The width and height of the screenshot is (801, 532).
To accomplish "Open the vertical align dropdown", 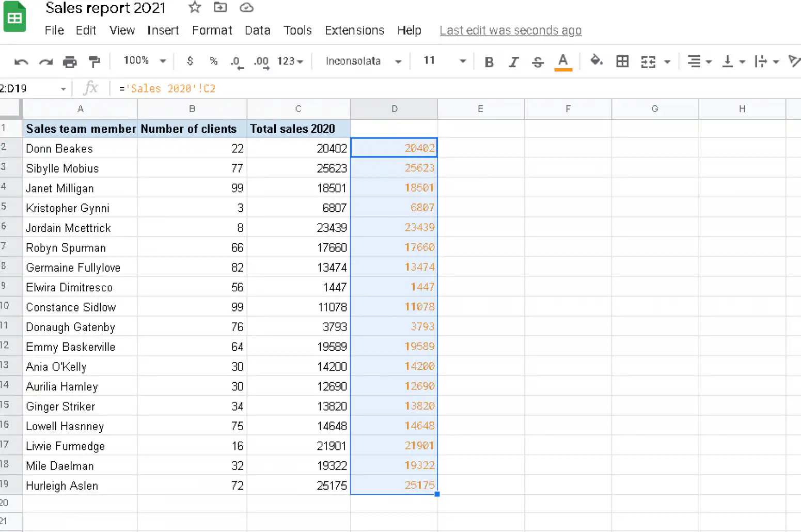I will pyautogui.click(x=733, y=61).
